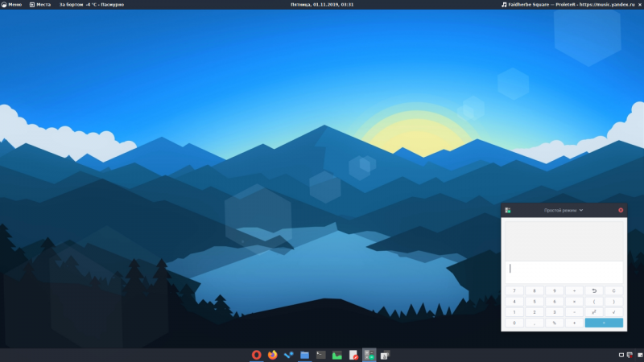The width and height of the screenshot is (644, 362).
Task: Click the music note icon in top panel
Action: tap(504, 5)
